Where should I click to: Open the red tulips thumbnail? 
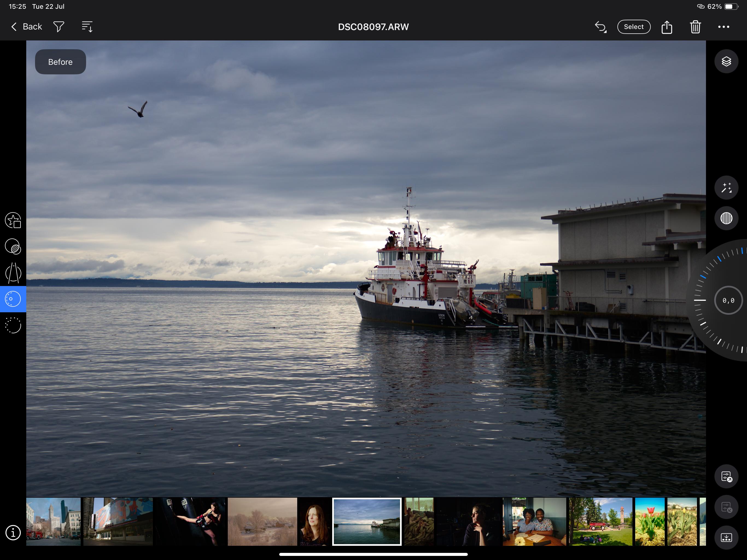[x=650, y=521]
